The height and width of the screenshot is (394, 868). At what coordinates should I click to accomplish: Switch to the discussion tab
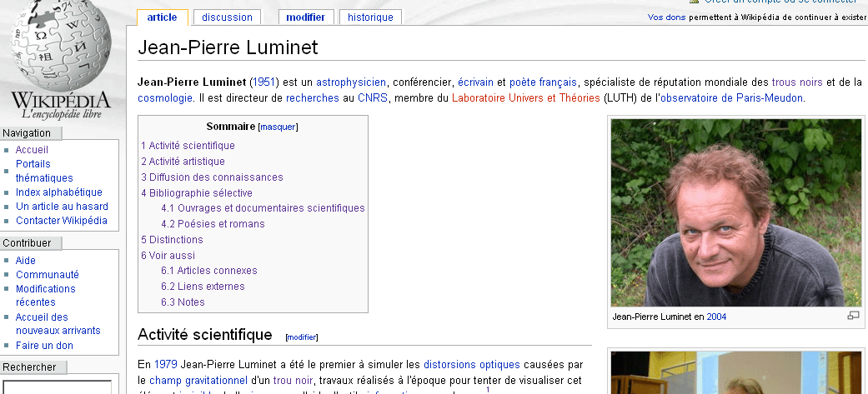(227, 17)
